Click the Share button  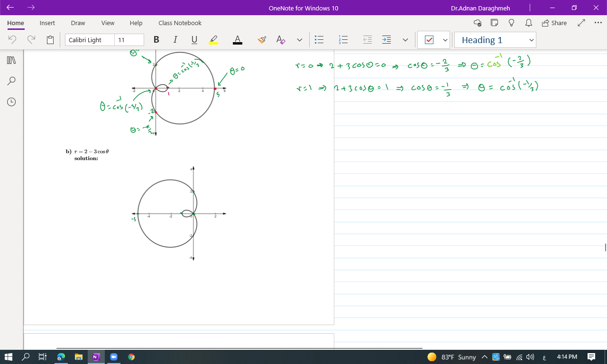coord(554,23)
